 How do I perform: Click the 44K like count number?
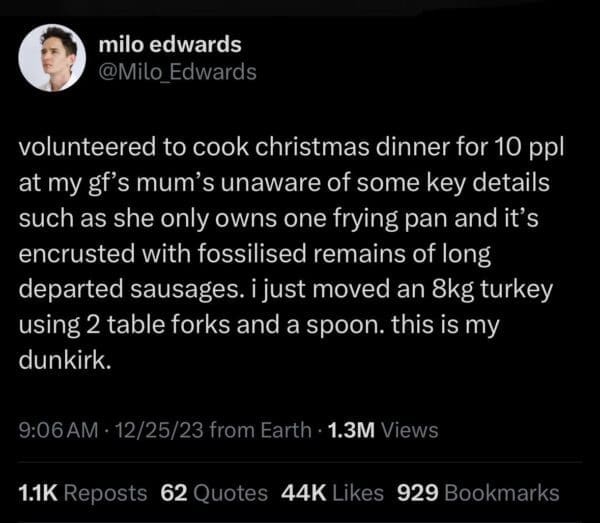[304, 493]
